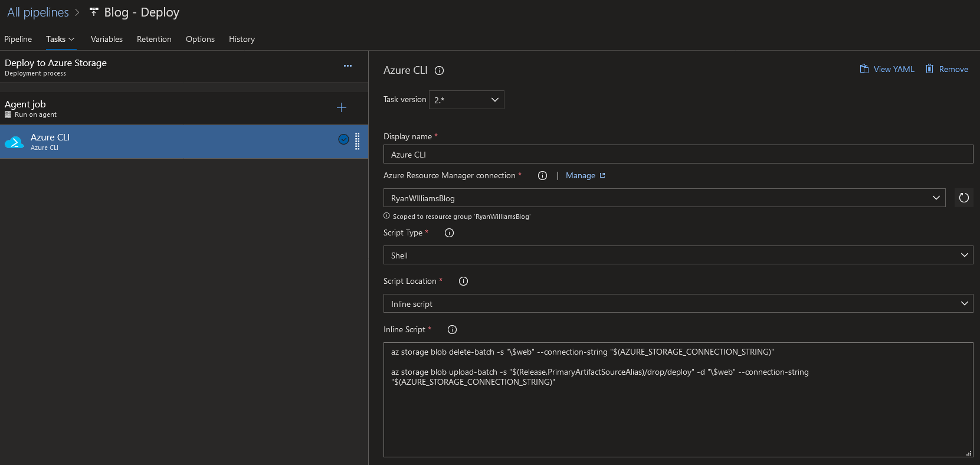The image size is (980, 465).
Task: Show info for the Azure CLI task title
Action: click(440, 71)
